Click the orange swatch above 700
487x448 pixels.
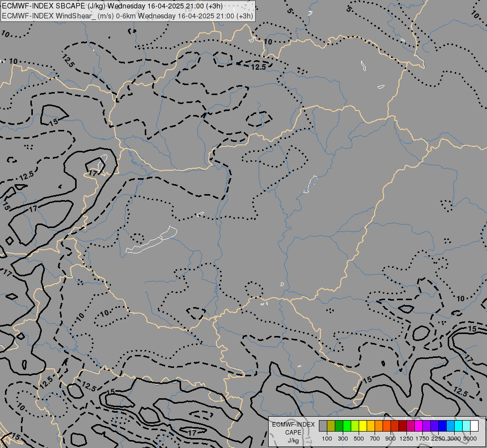point(379,426)
